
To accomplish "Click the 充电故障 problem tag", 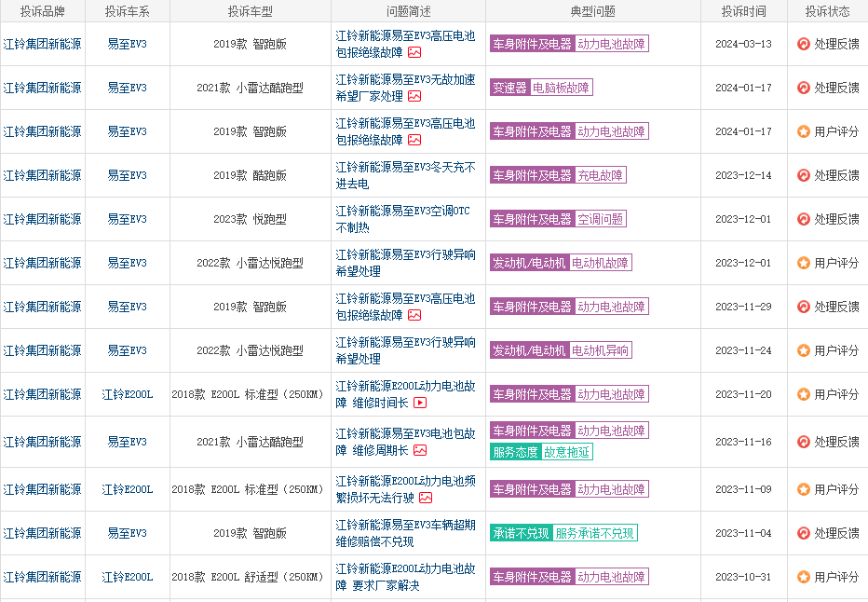I will tap(600, 175).
